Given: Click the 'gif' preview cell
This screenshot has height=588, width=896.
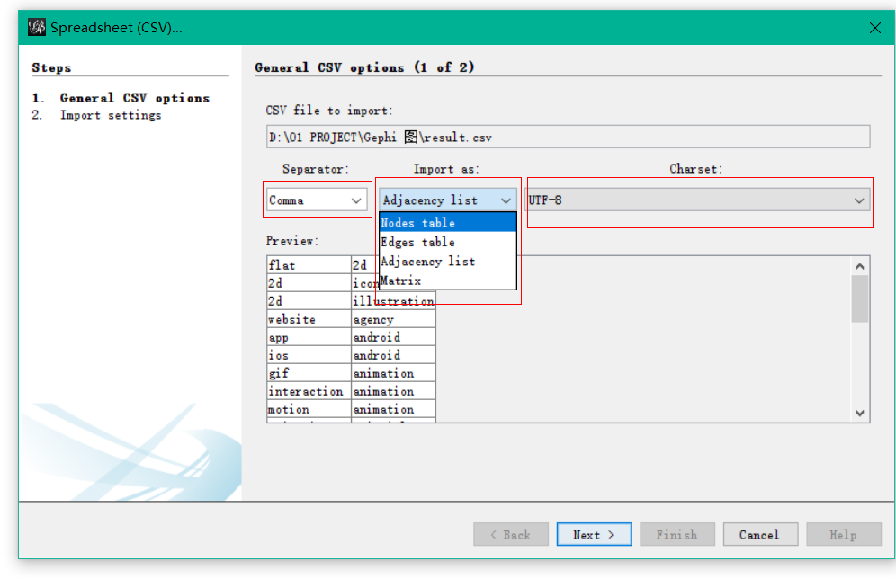Looking at the screenshot, I should [x=309, y=373].
